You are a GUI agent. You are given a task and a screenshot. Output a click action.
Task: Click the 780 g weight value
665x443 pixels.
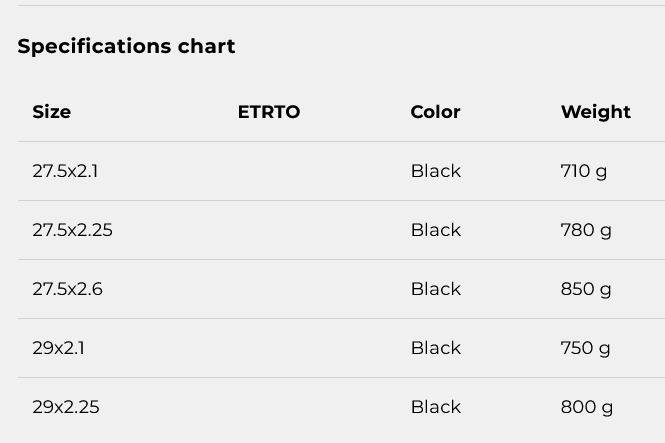point(586,231)
